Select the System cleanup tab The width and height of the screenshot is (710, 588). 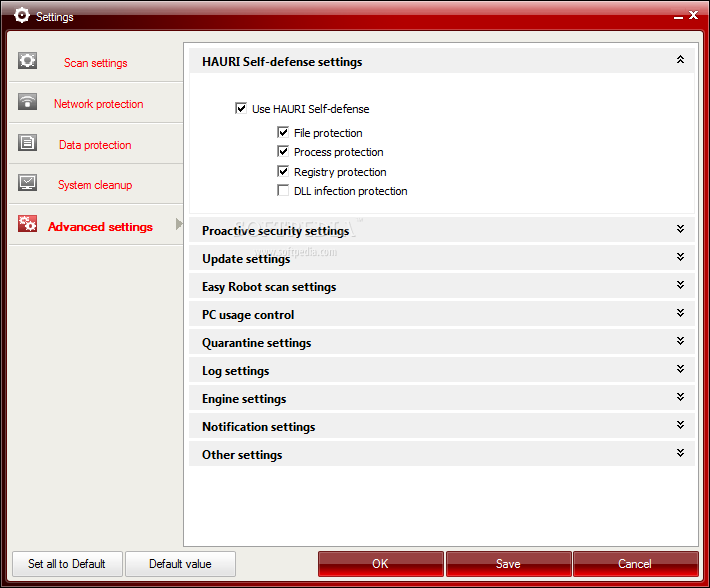pos(96,184)
